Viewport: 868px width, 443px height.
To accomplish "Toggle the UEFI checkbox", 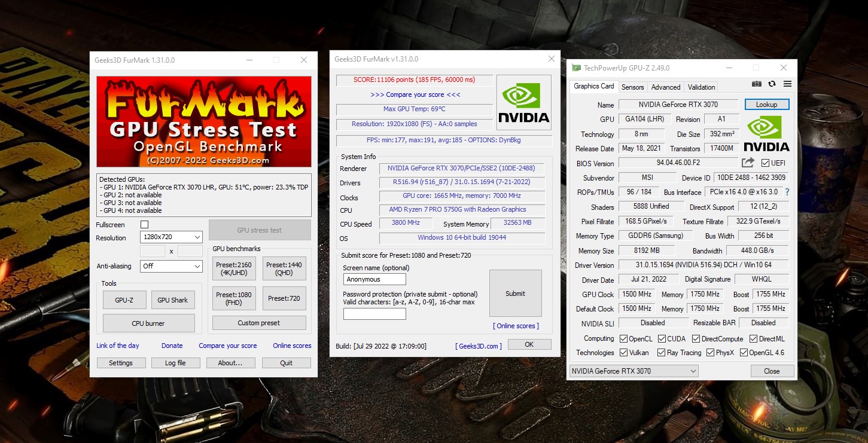I will click(765, 163).
